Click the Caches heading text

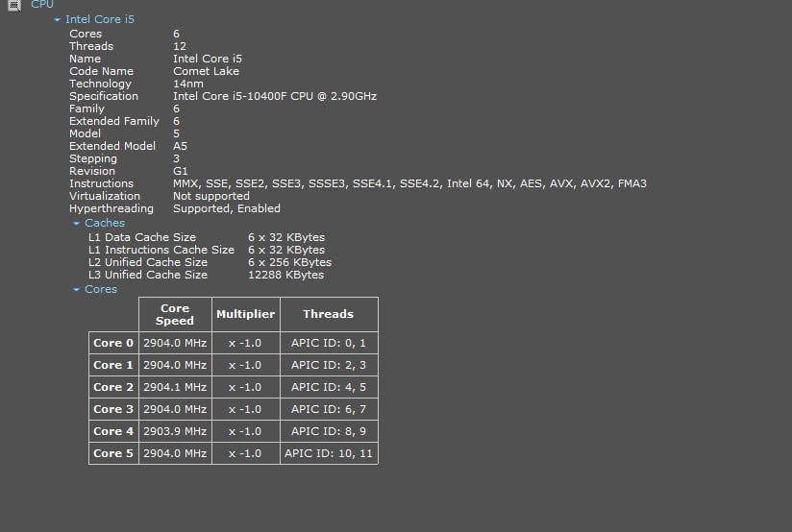(105, 223)
